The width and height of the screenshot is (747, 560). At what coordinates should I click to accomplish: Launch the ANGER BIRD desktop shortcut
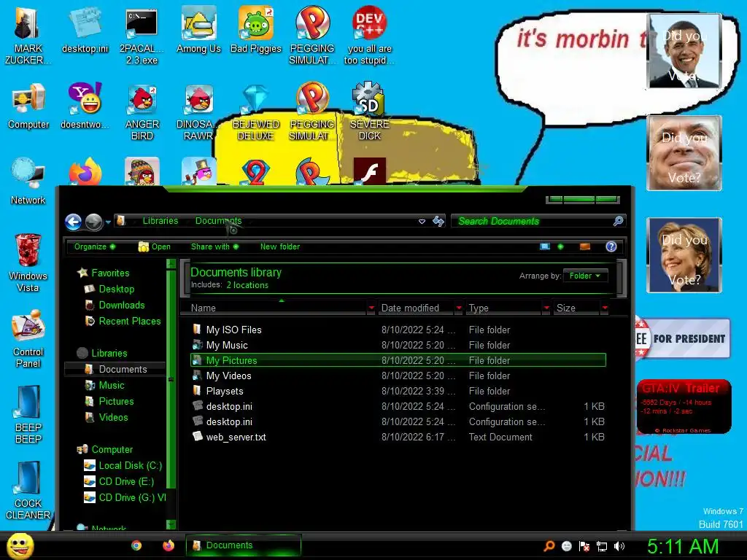142,112
